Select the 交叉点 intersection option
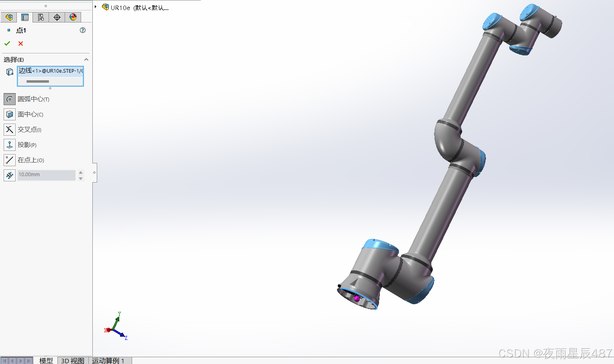 pos(10,130)
